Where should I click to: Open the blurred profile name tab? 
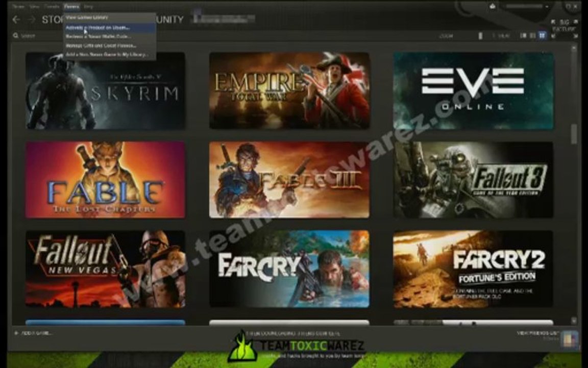point(224,18)
